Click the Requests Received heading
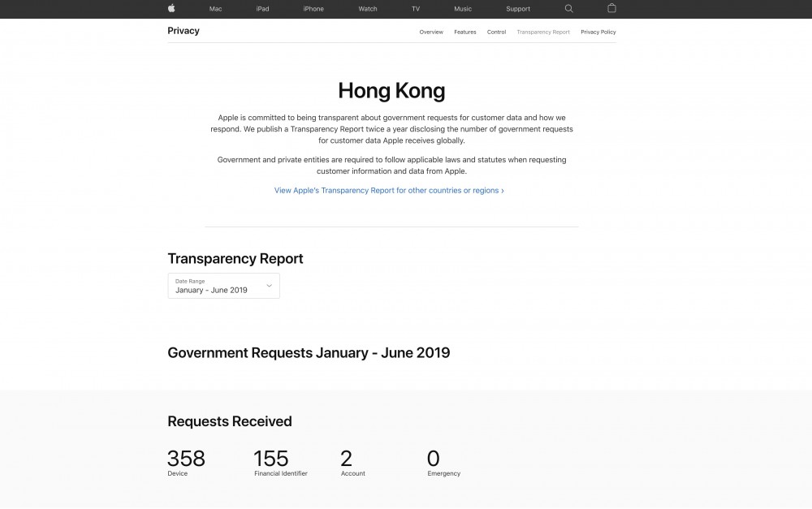Image resolution: width=812 pixels, height=509 pixels. [x=230, y=421]
